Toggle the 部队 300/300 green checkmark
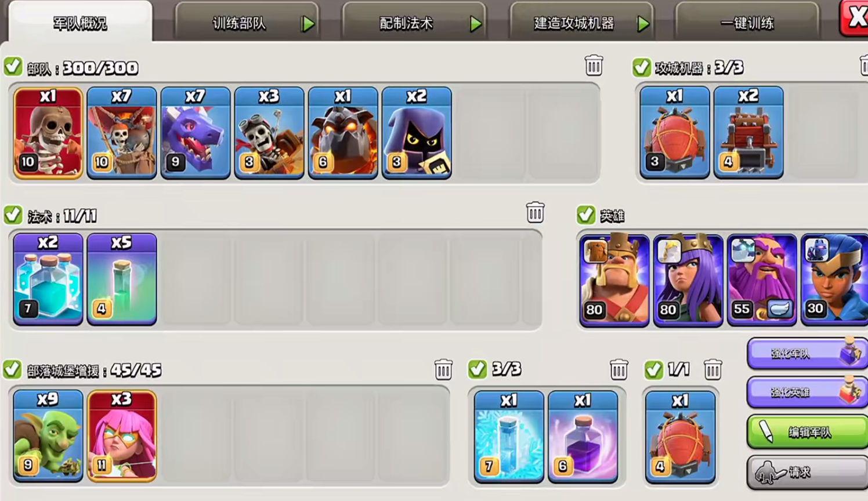Viewport: 868px width, 501px height. tap(13, 67)
